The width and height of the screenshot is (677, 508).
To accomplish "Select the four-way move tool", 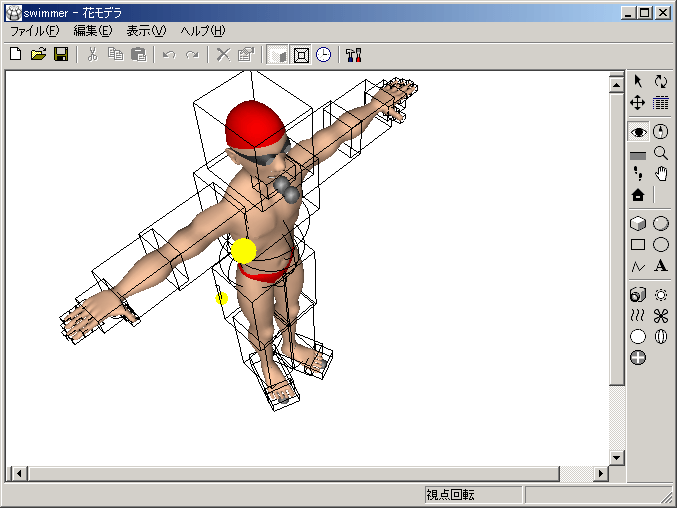I will (x=638, y=103).
